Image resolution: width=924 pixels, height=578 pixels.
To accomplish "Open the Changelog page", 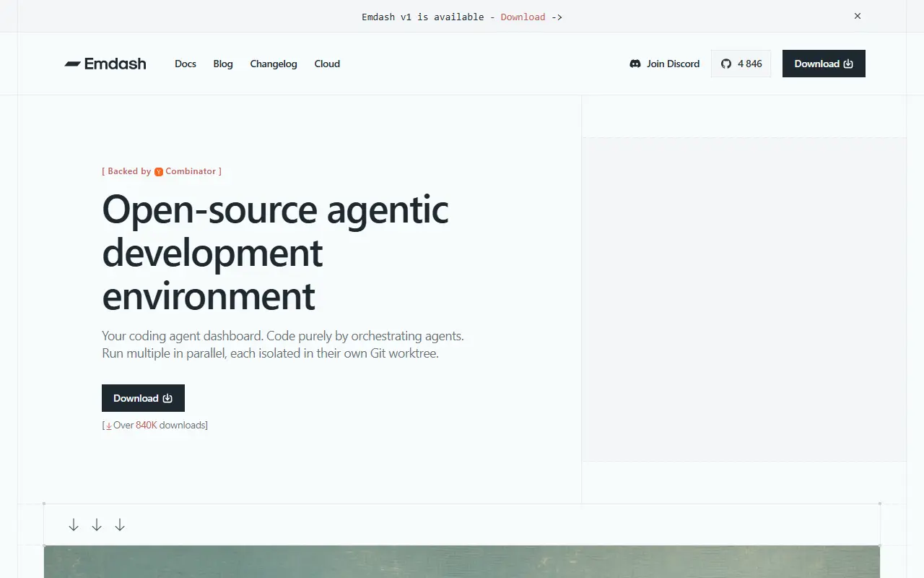I will [274, 64].
